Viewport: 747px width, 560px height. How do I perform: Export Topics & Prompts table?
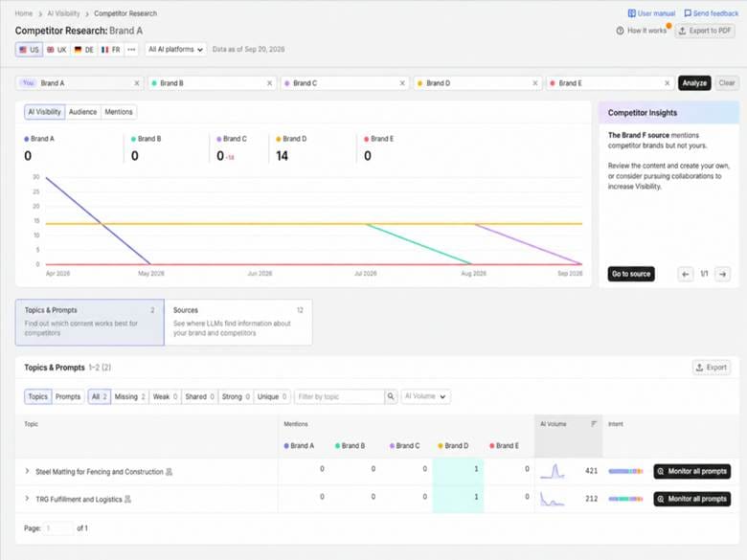[712, 368]
